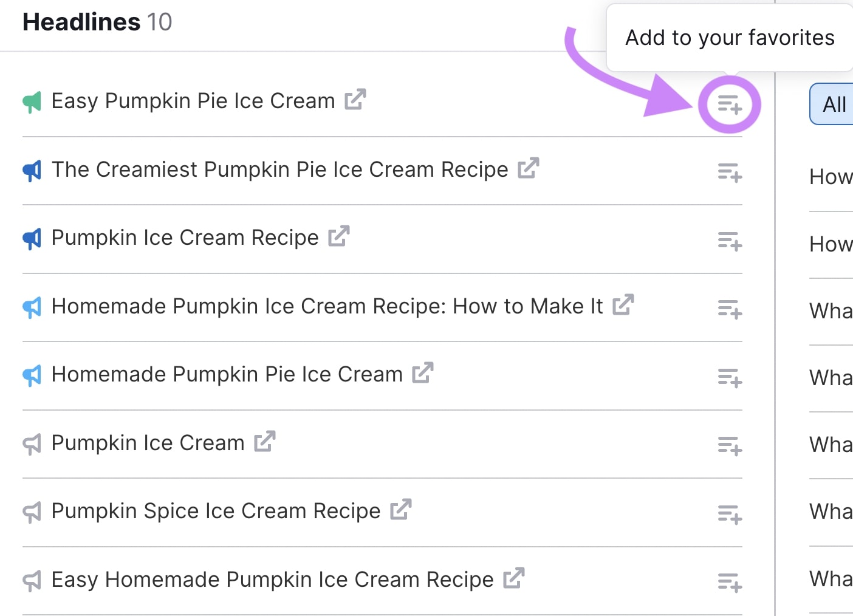Open "Pumpkin Ice Cream" in new tab

tap(264, 440)
